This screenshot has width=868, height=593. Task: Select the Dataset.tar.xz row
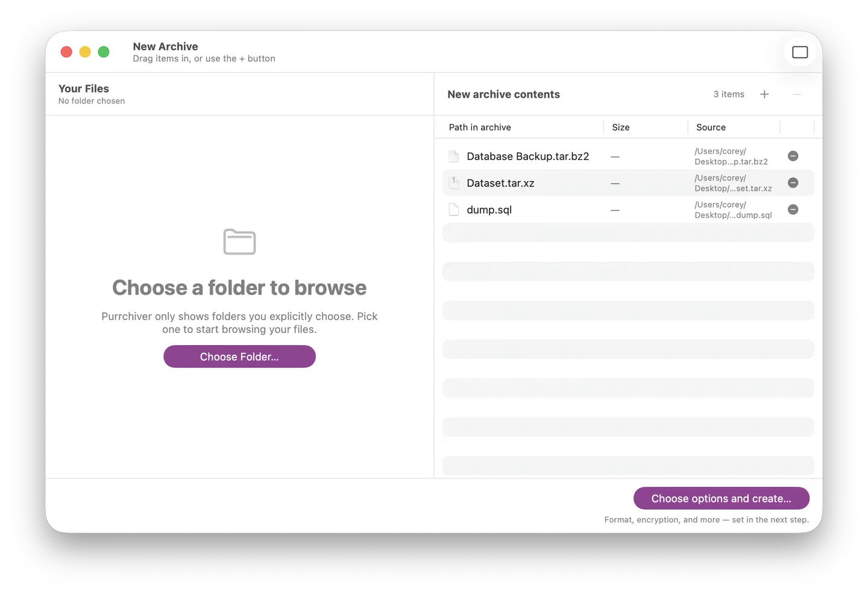click(x=628, y=183)
